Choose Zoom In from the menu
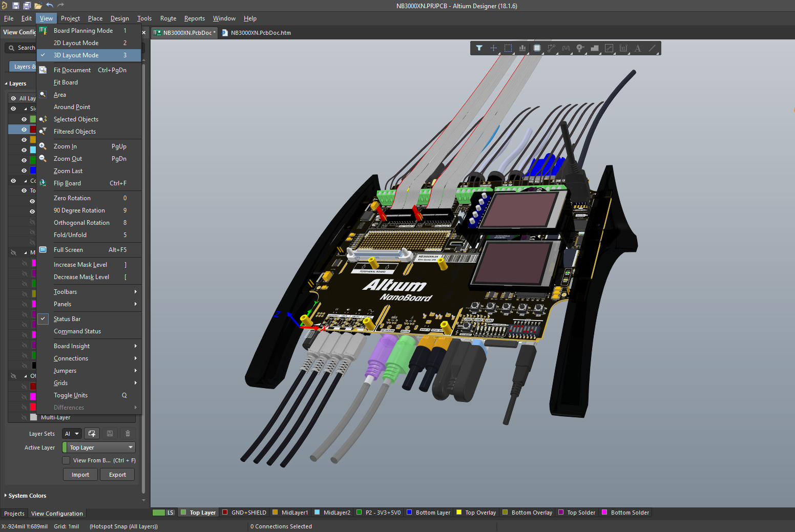This screenshot has width=795, height=532. (x=89, y=146)
